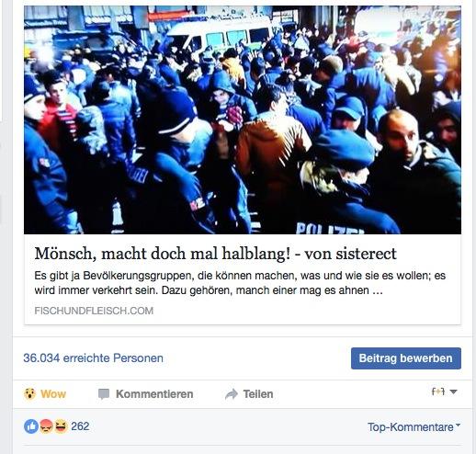This screenshot has height=454, width=476.
Task: Open the 36.034 erreichte Personen statistics link
Action: (x=93, y=358)
